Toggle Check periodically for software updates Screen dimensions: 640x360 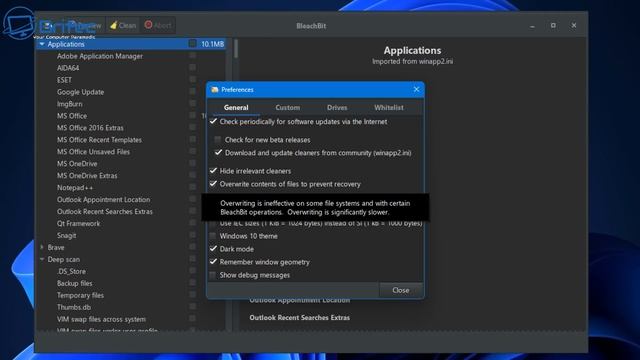[213, 121]
